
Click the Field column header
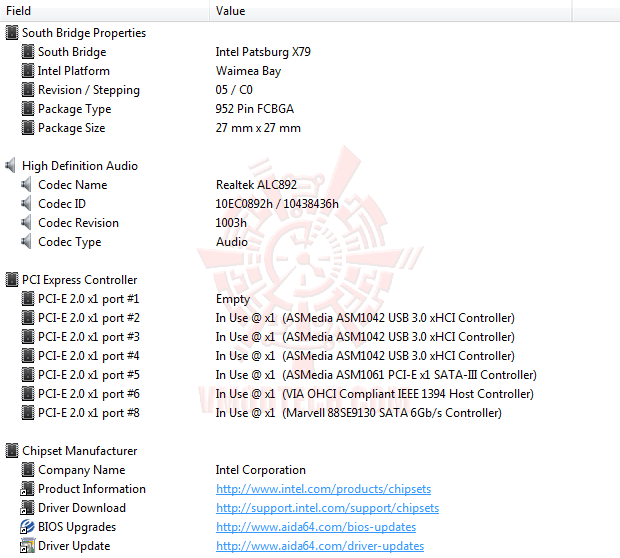[104, 11]
